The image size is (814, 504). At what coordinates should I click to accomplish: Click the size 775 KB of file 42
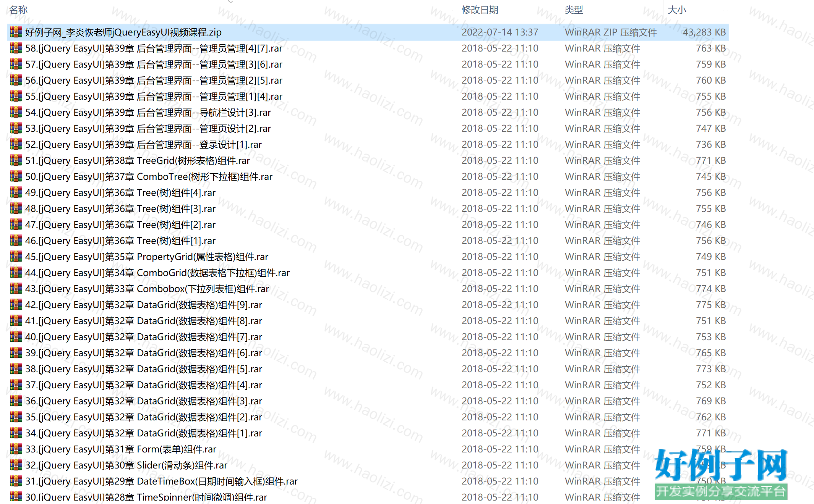tap(711, 305)
